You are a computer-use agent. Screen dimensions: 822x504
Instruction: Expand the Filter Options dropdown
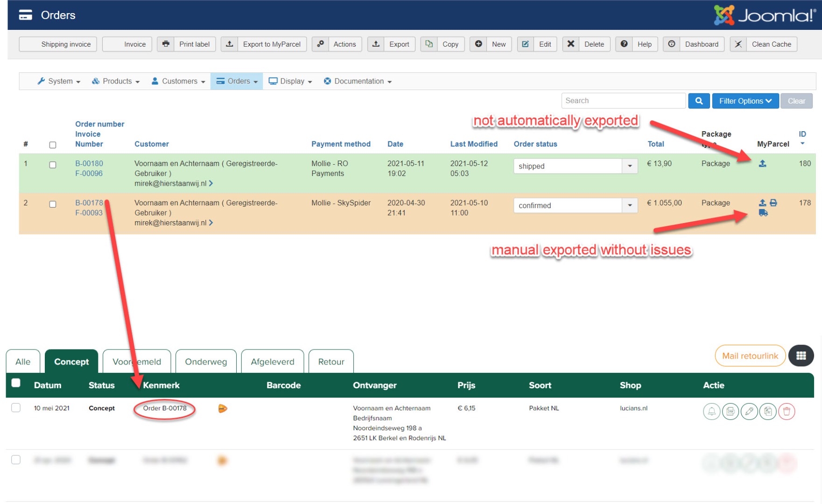745,101
